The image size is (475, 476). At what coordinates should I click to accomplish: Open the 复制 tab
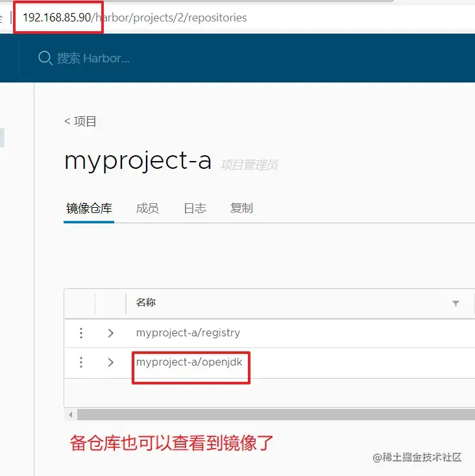point(241,208)
